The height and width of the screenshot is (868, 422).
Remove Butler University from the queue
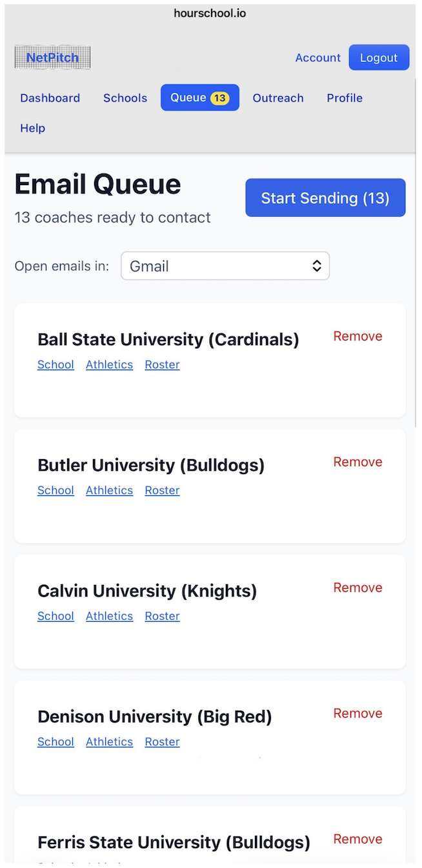357,462
